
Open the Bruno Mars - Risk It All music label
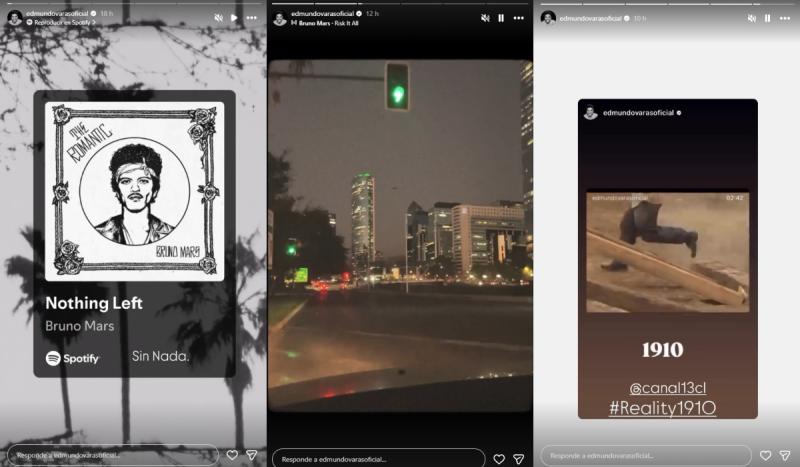click(322, 22)
